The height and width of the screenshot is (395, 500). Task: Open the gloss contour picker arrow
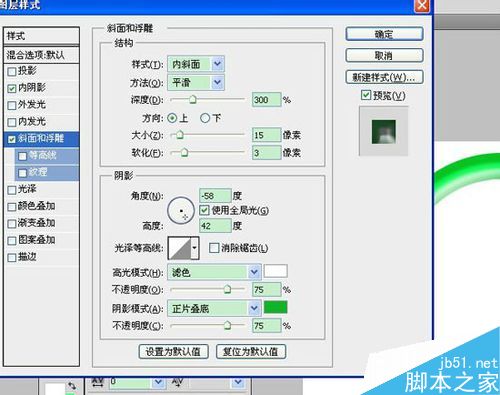click(x=195, y=248)
